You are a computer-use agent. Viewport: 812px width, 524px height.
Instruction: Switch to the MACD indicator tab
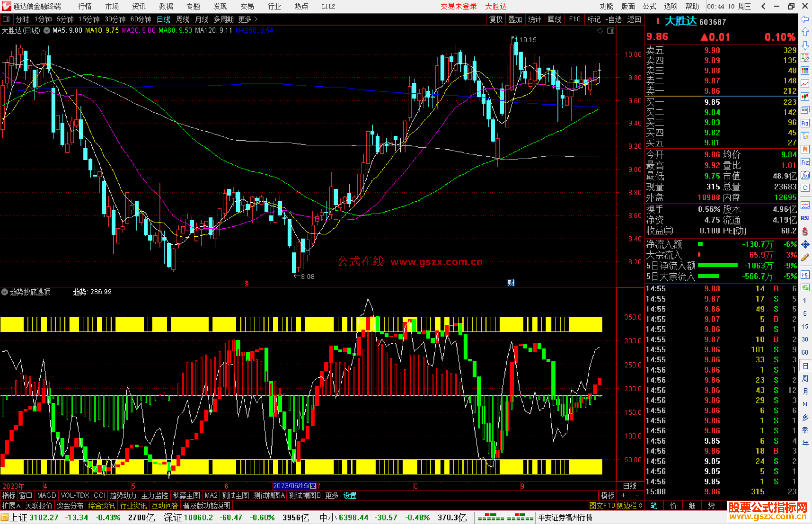[x=47, y=495]
